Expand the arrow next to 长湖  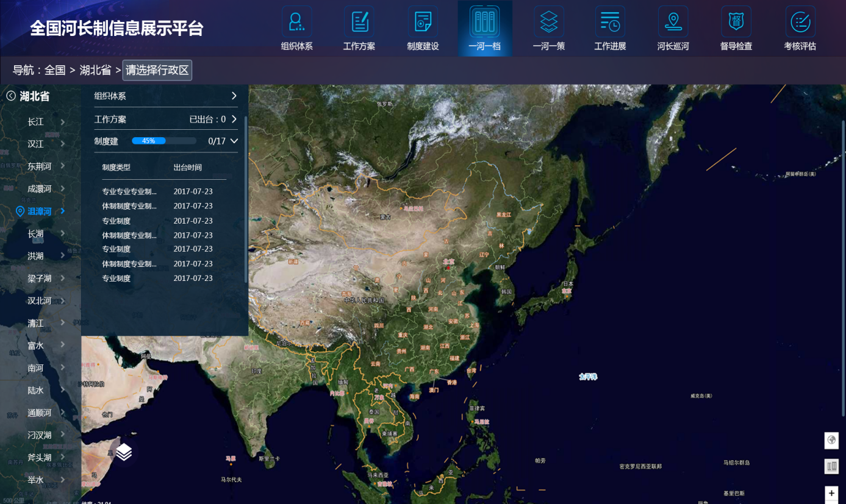pyautogui.click(x=62, y=233)
